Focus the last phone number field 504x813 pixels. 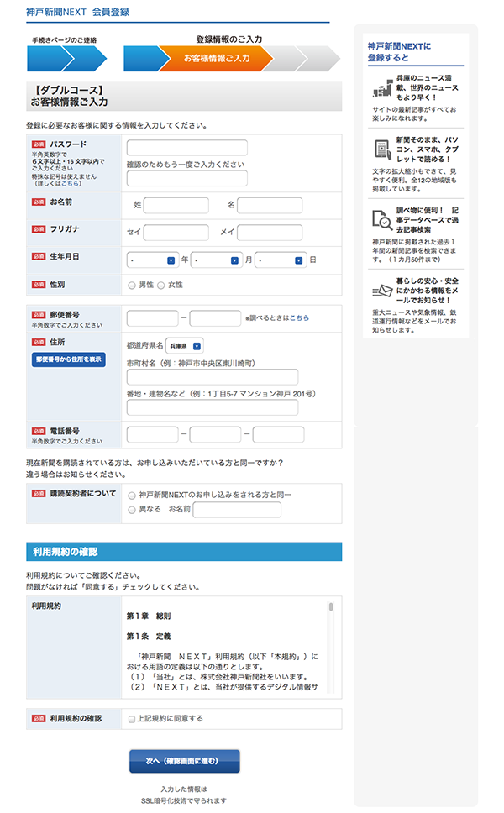pyautogui.click(x=278, y=434)
